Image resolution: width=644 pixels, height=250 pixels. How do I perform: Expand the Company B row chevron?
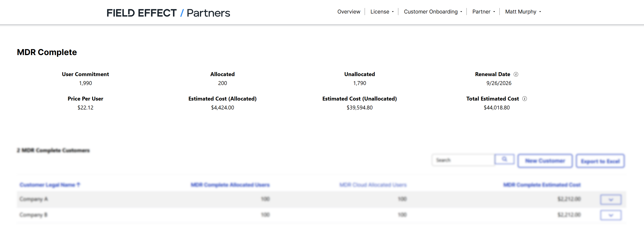coord(611,215)
